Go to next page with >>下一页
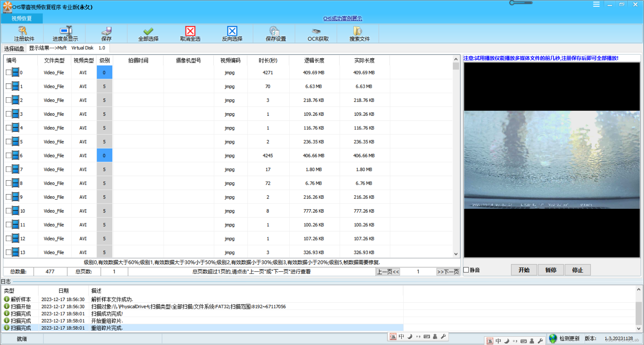This screenshot has height=345, width=644. coord(448,272)
